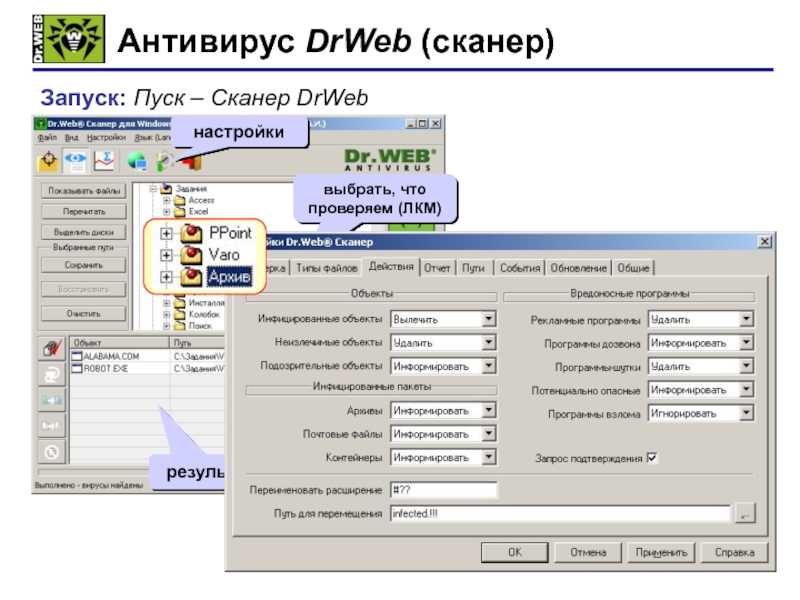
Task: Click the Показывать файлы button
Action: [84, 191]
